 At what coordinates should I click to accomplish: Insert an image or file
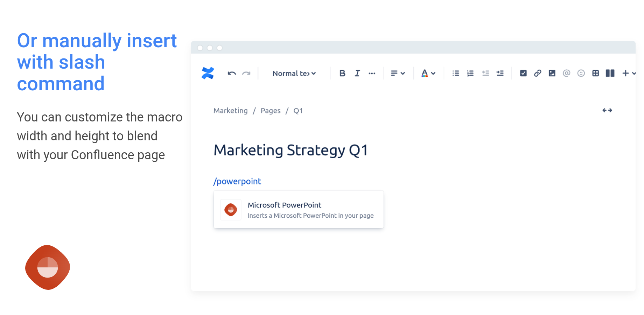tap(552, 73)
